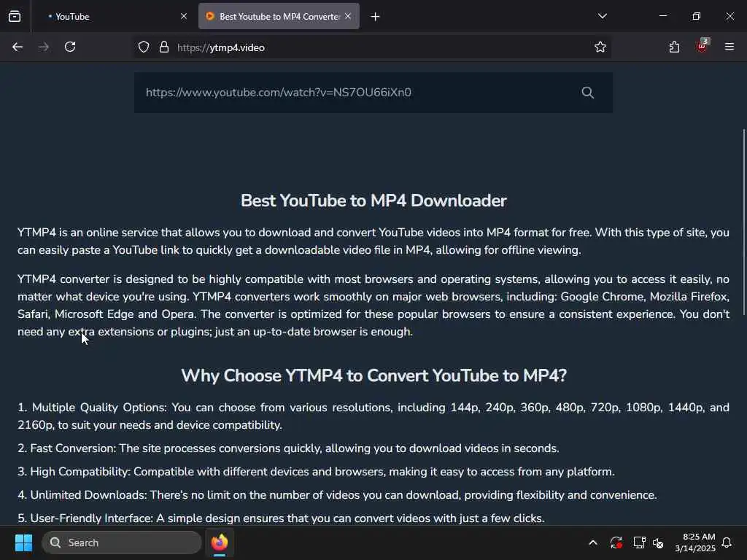Screen dimensions: 747x560
Task: Open a new tab with plus button
Action: tap(376, 17)
